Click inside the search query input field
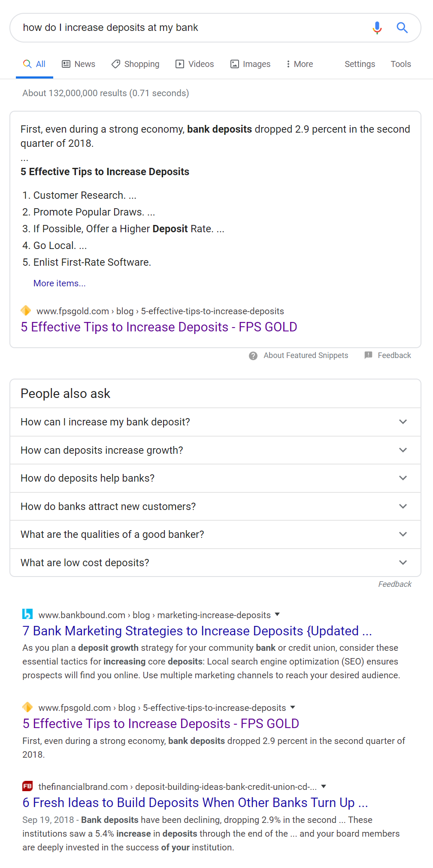 point(172,27)
